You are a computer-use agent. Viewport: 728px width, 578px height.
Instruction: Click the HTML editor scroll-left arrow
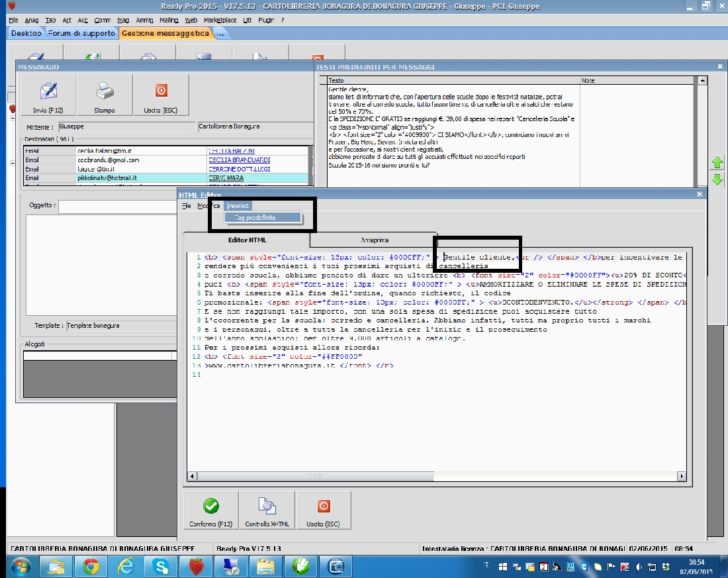[x=192, y=476]
